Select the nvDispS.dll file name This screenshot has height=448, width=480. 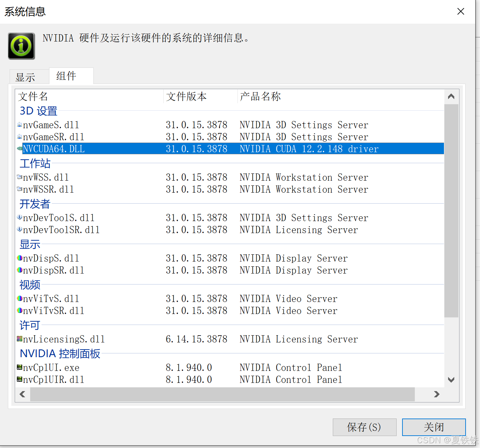[51, 258]
